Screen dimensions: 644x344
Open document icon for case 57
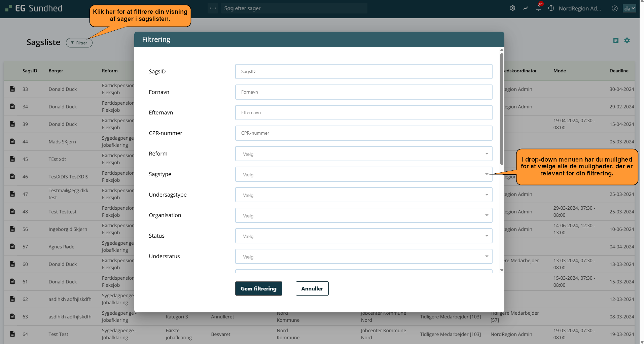pyautogui.click(x=12, y=246)
